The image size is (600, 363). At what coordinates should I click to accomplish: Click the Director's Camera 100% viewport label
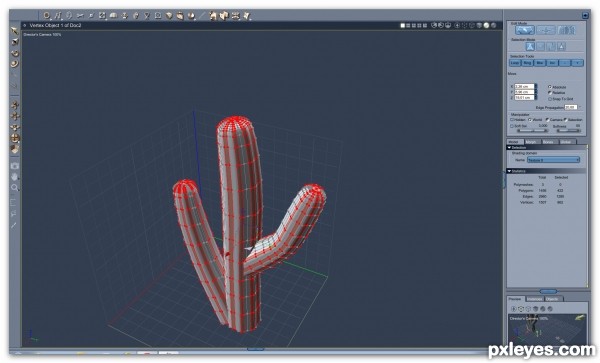42,34
